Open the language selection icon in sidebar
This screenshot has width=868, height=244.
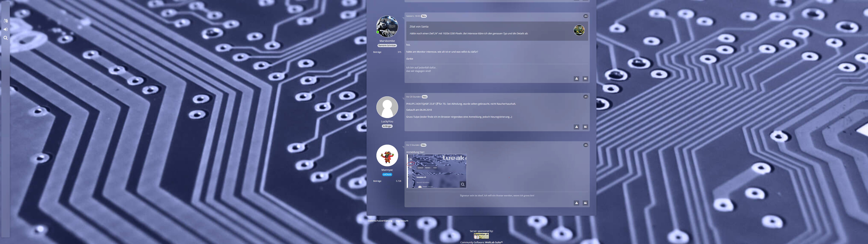(x=5, y=21)
